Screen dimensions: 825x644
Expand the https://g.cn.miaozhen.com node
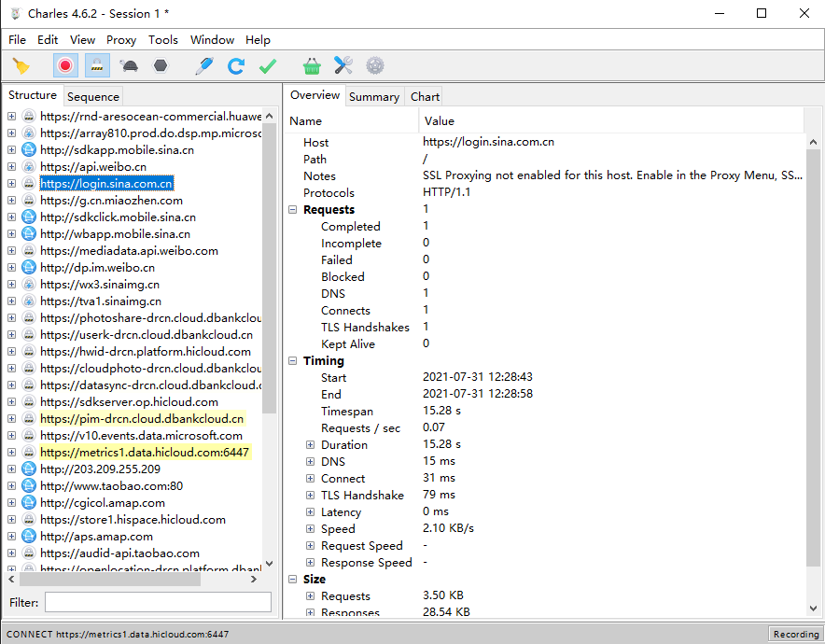click(11, 201)
